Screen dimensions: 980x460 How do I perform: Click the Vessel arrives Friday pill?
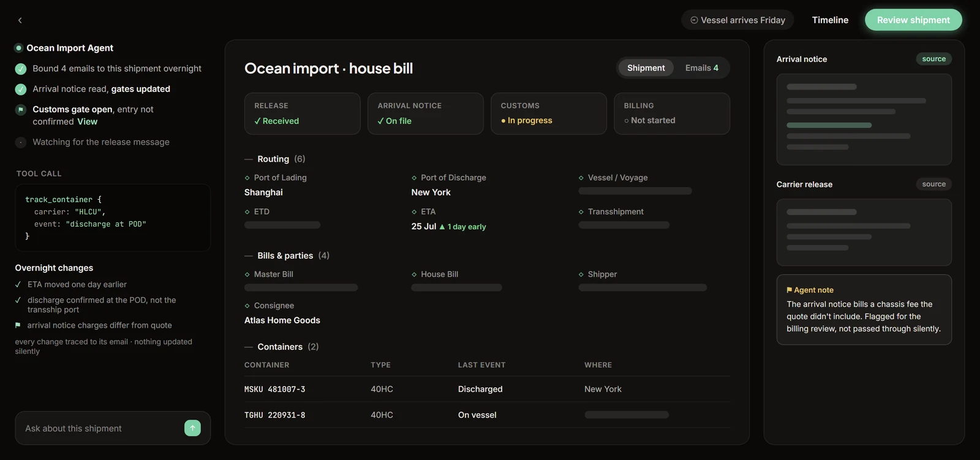737,20
